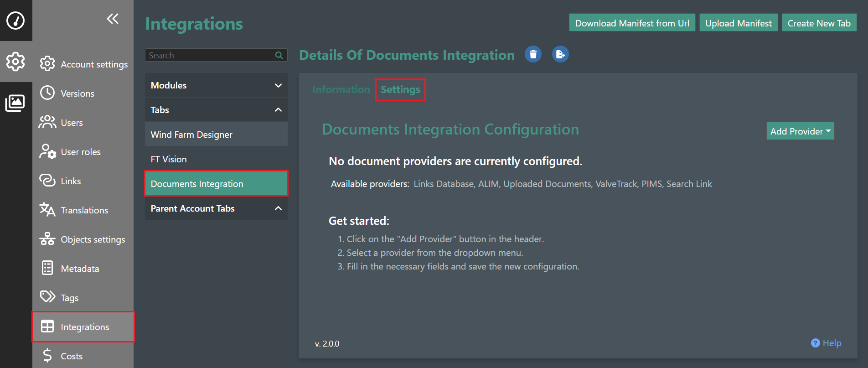Click the Versions clock icon
868x368 pixels.
coord(47,93)
